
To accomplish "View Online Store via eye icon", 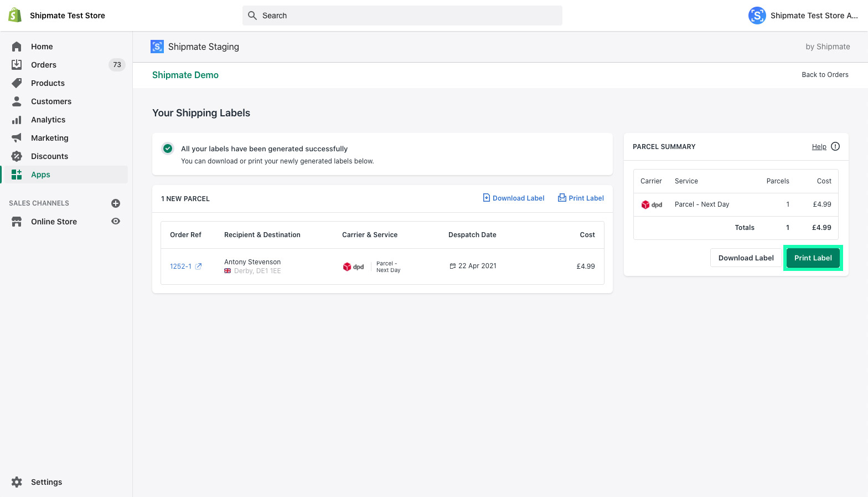I will [x=116, y=221].
